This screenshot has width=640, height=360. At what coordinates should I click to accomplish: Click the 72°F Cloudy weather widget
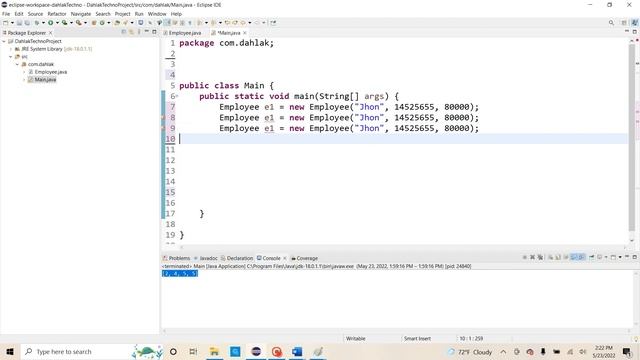pos(470,352)
